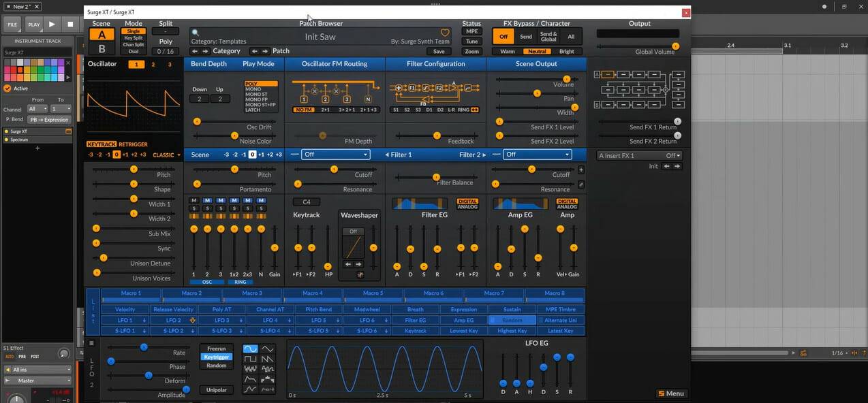The width and height of the screenshot is (868, 403).
Task: Open the Surge XT Menu button
Action: [670, 393]
